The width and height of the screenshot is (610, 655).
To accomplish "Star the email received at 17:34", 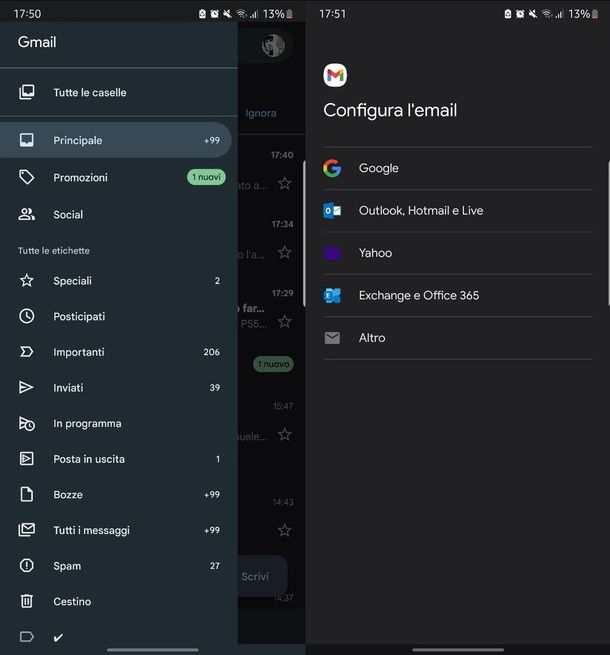I will click(285, 252).
